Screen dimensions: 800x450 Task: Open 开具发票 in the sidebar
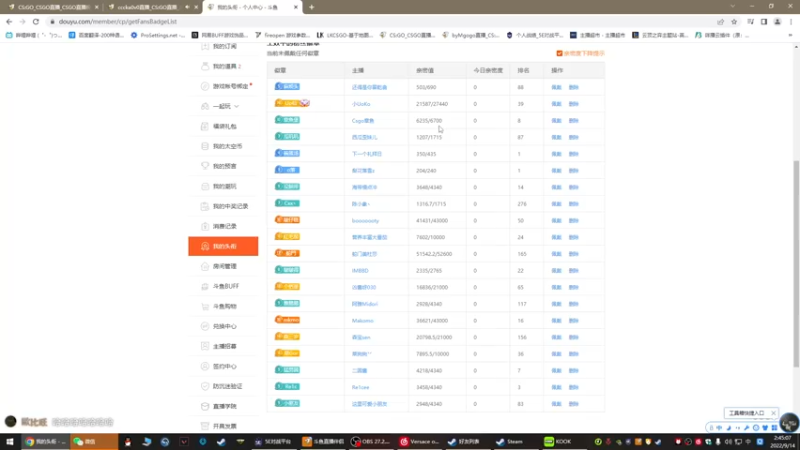coord(223,426)
